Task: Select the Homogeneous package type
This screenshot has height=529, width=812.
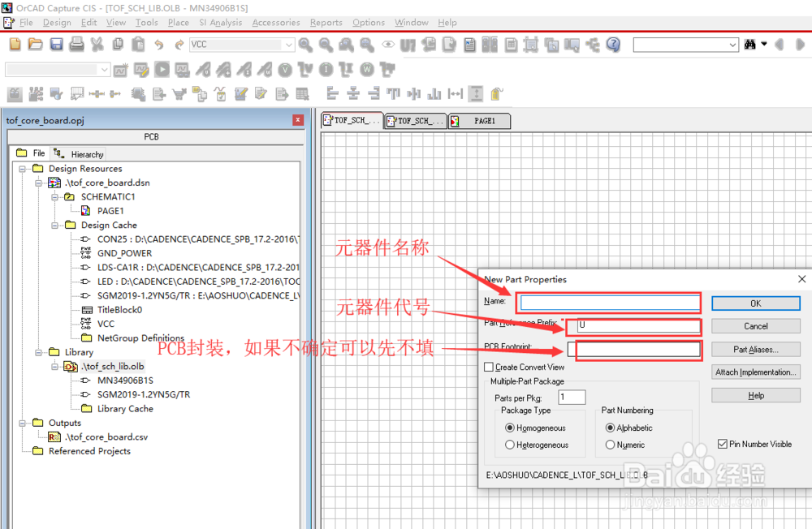Action: tap(510, 428)
